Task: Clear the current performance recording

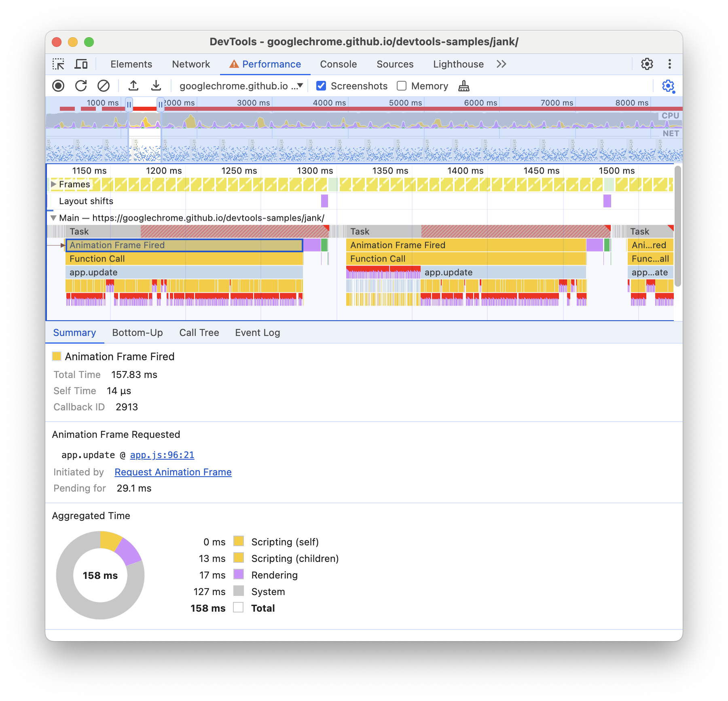Action: tap(104, 86)
